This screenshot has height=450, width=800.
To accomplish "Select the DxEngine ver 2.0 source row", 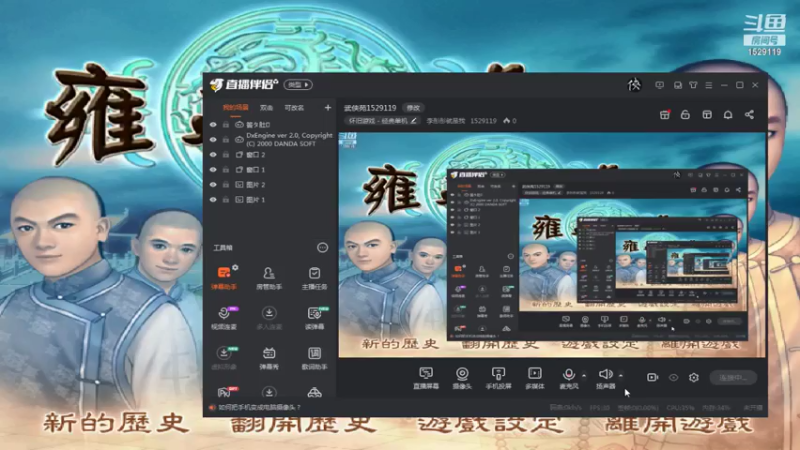I will coord(270,140).
